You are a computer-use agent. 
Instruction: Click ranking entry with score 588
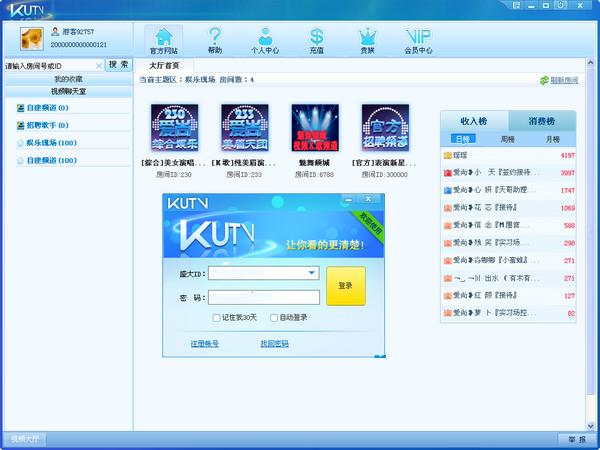509,225
